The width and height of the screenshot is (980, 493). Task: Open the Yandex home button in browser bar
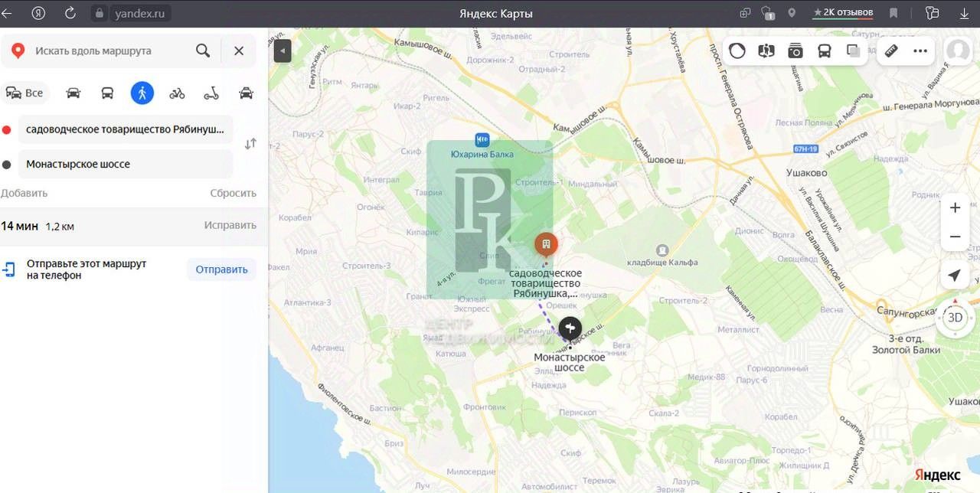coord(38,13)
